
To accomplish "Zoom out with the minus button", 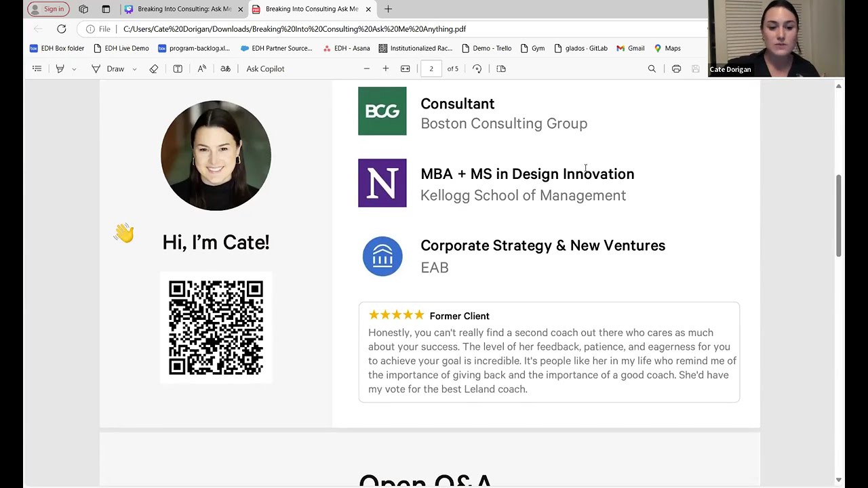I will coord(367,68).
